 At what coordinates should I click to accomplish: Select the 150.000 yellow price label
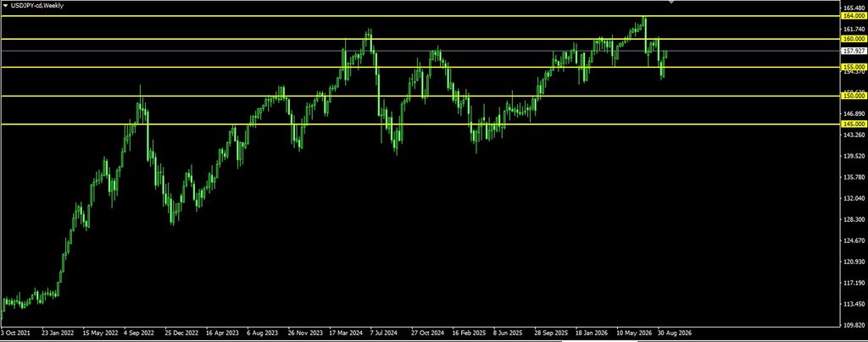(x=854, y=96)
